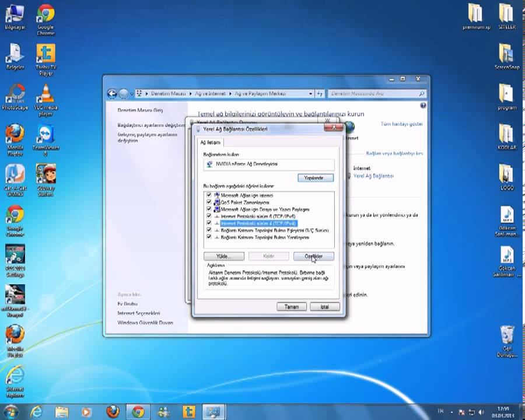Click the Yükle button

coord(223,256)
